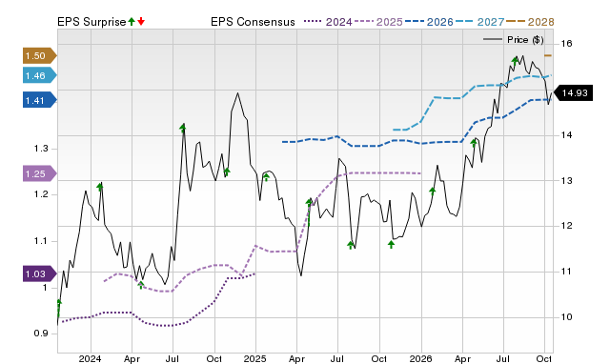610x364 pixels.
Task: Click the surprise arrow at the July 2024 spike
Action: click(182, 128)
